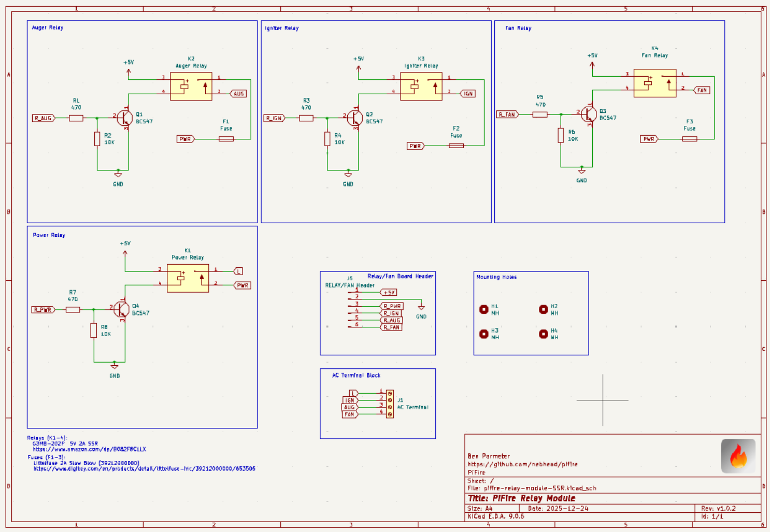This screenshot has width=770, height=532.
Task: Select GND symbol in Power Relay block
Action: (x=115, y=366)
